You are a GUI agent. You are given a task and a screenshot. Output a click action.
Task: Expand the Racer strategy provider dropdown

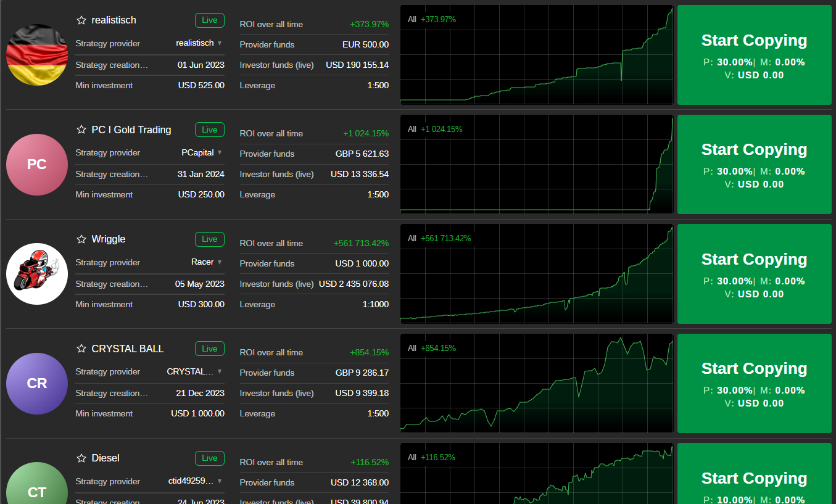click(220, 262)
